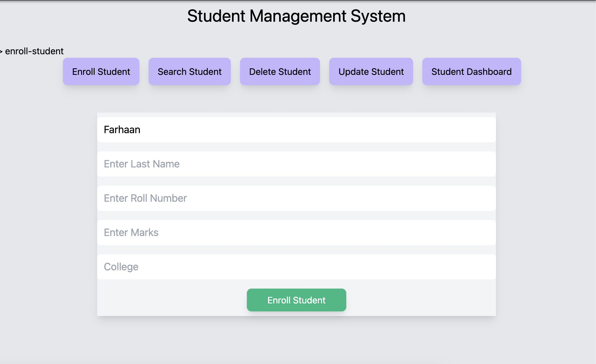
Task: Open the Enroll Student navigation button
Action: click(x=101, y=71)
